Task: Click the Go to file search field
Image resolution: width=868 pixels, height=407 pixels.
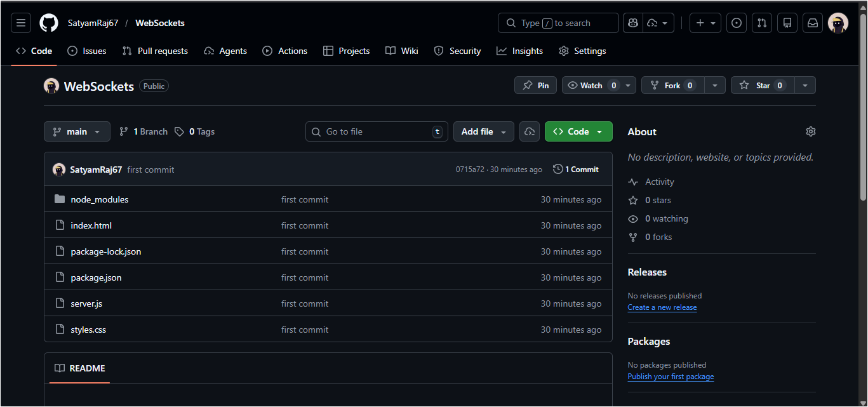Action: (x=376, y=131)
